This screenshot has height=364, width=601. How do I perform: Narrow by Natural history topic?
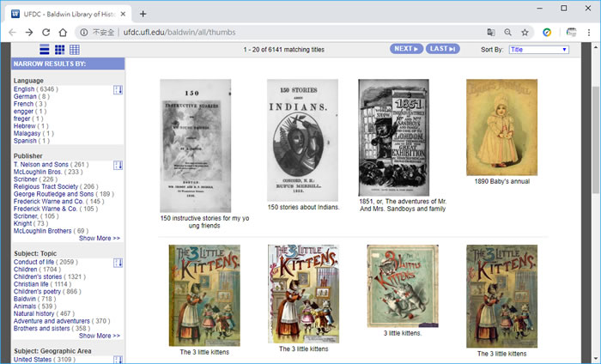click(33, 313)
